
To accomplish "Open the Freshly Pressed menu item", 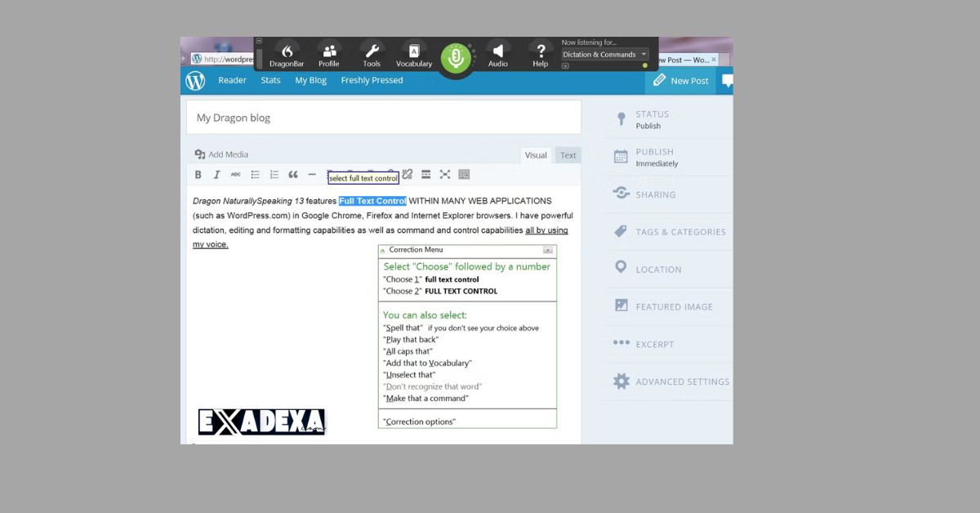I will pyautogui.click(x=372, y=80).
